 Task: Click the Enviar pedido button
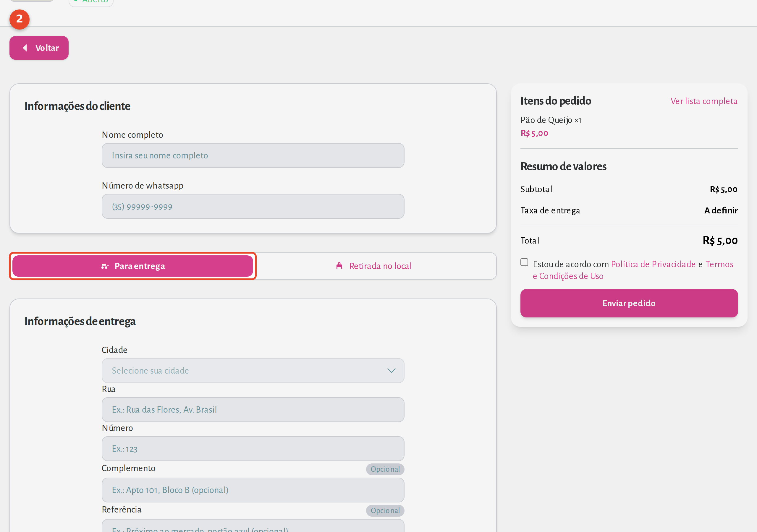click(x=629, y=303)
